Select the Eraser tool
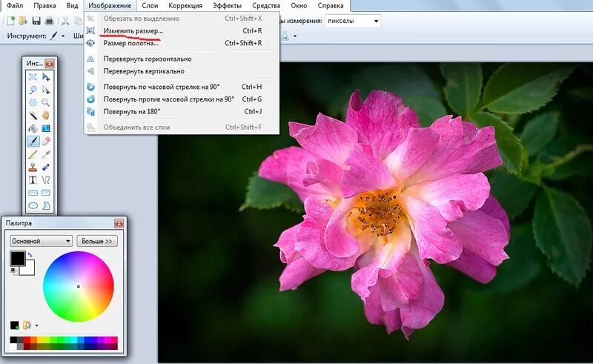The image size is (593, 364). coord(46,141)
